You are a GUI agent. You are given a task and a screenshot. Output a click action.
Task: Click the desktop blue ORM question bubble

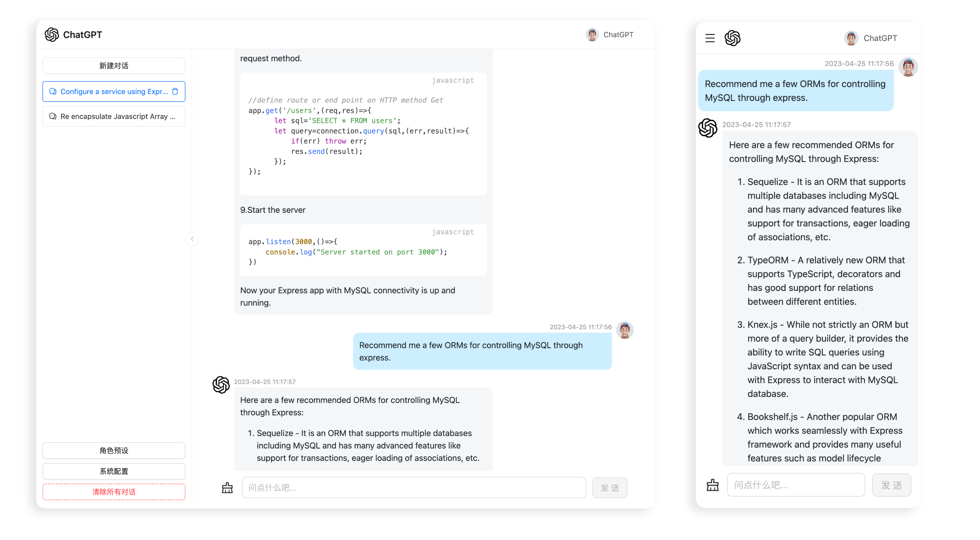click(x=482, y=351)
